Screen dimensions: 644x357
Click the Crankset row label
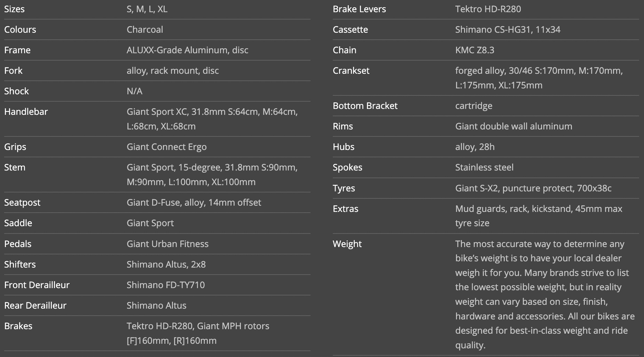351,71
